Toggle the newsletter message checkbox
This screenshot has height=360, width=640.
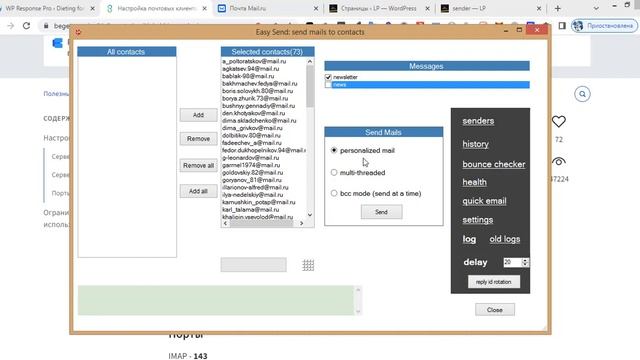click(x=328, y=77)
